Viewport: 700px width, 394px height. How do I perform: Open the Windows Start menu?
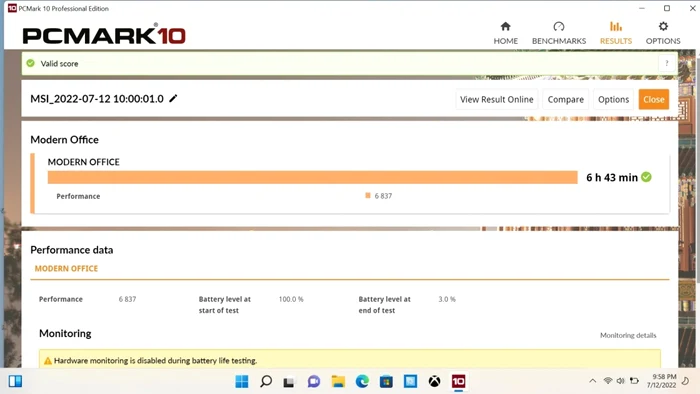pos(242,381)
